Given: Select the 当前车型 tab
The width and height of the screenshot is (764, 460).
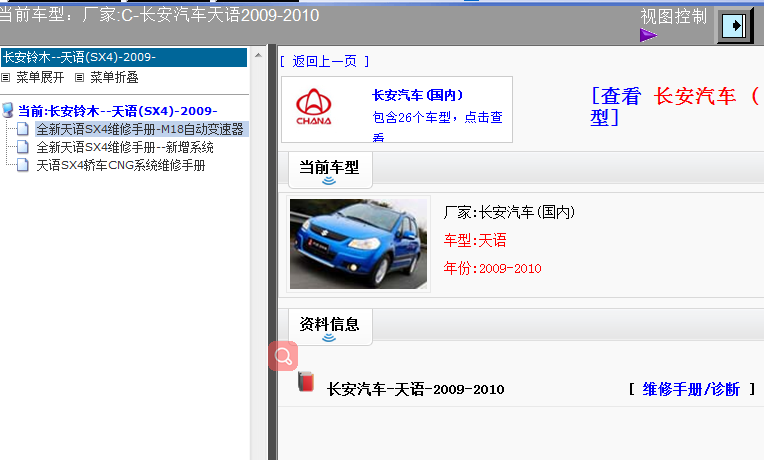Looking at the screenshot, I should click(x=330, y=170).
